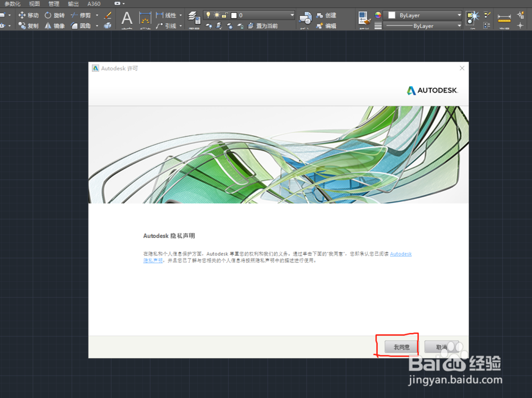Select the Mirror (镜像) tool

click(55, 26)
